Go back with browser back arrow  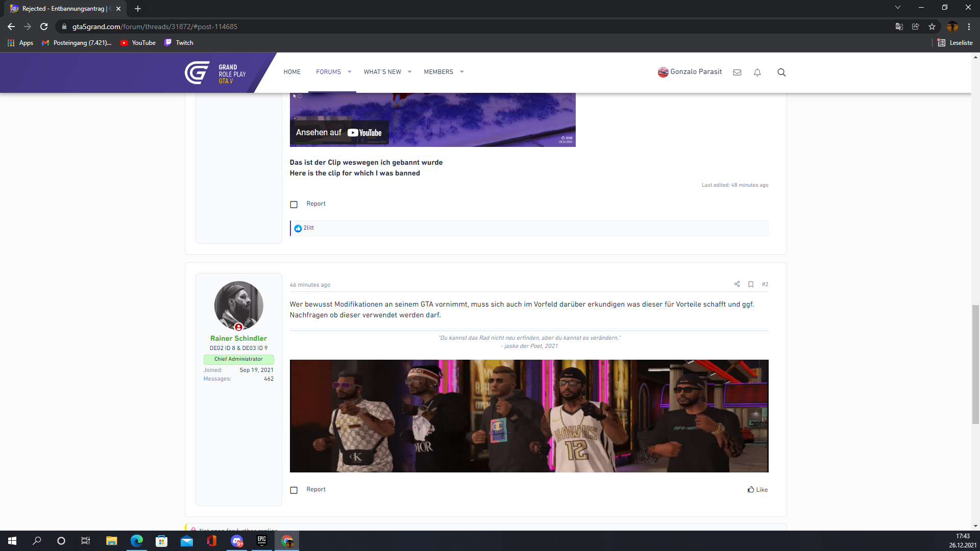[x=11, y=27]
